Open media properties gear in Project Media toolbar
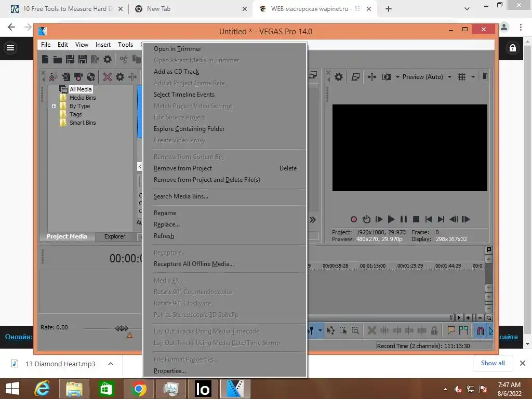 (x=120, y=77)
